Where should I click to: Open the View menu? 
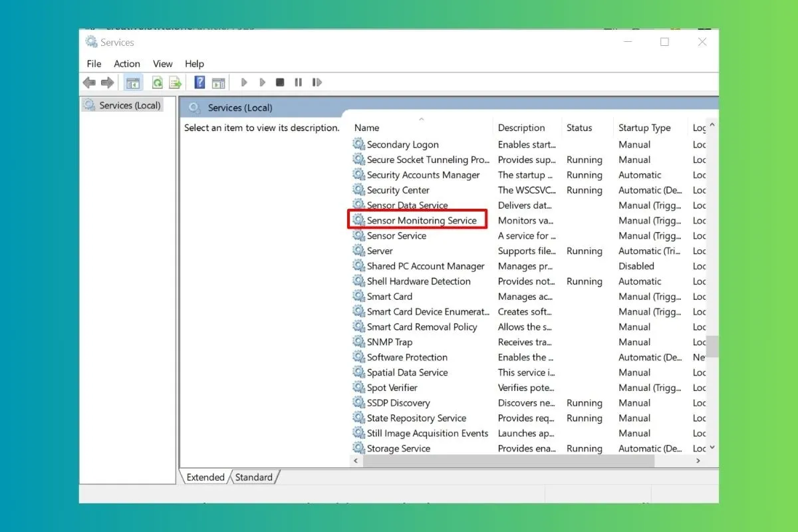(x=163, y=64)
